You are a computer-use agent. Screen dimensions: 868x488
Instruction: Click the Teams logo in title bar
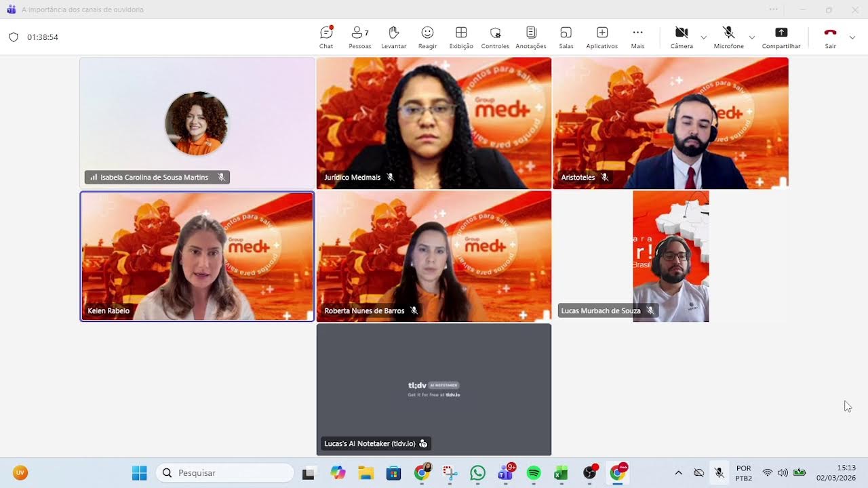pos(11,9)
